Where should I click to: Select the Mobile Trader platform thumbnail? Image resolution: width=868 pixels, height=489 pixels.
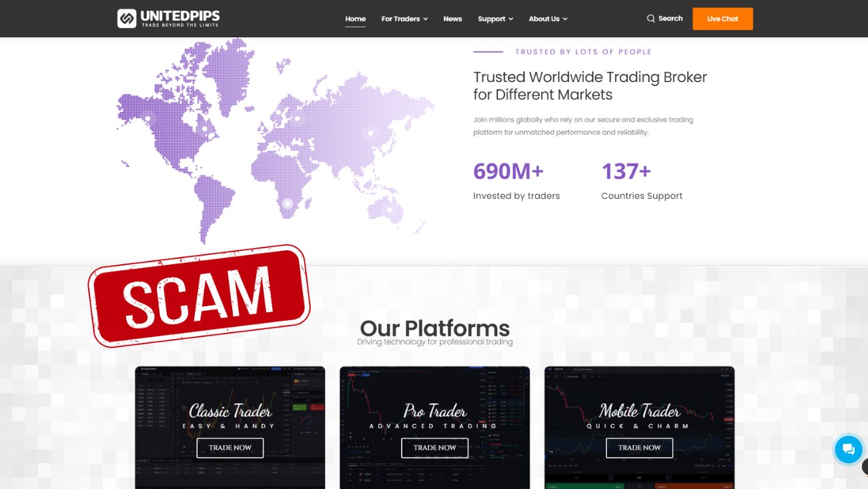click(639, 428)
